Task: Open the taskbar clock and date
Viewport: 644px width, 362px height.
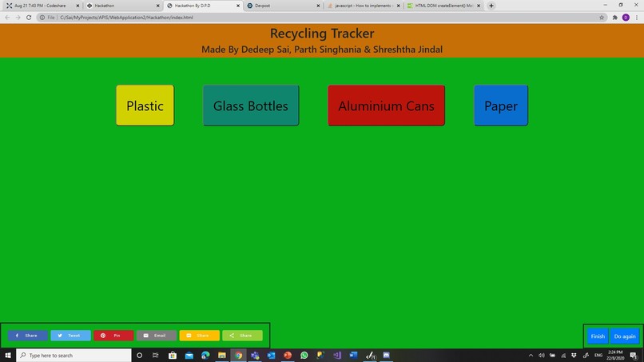Action: coord(615,355)
